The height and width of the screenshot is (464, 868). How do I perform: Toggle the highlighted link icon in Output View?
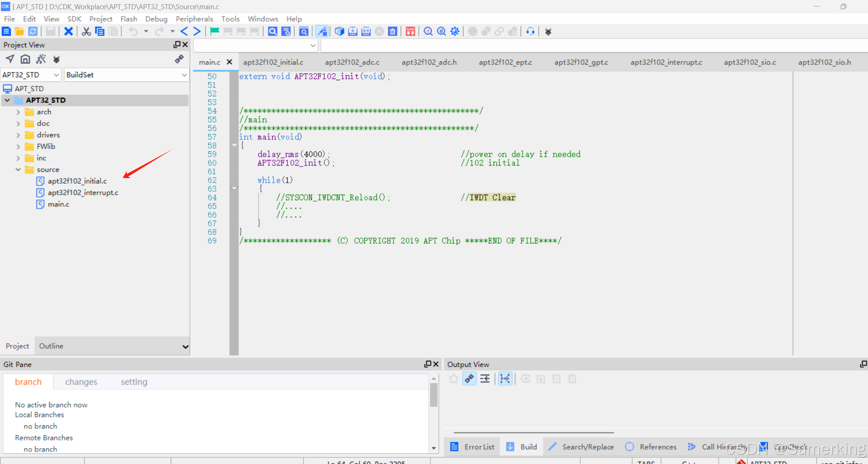click(x=470, y=379)
